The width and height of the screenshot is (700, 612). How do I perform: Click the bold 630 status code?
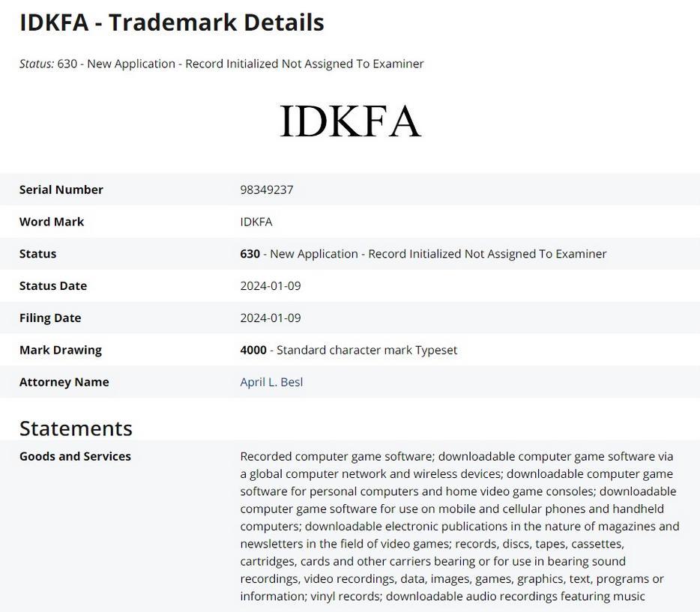(250, 254)
